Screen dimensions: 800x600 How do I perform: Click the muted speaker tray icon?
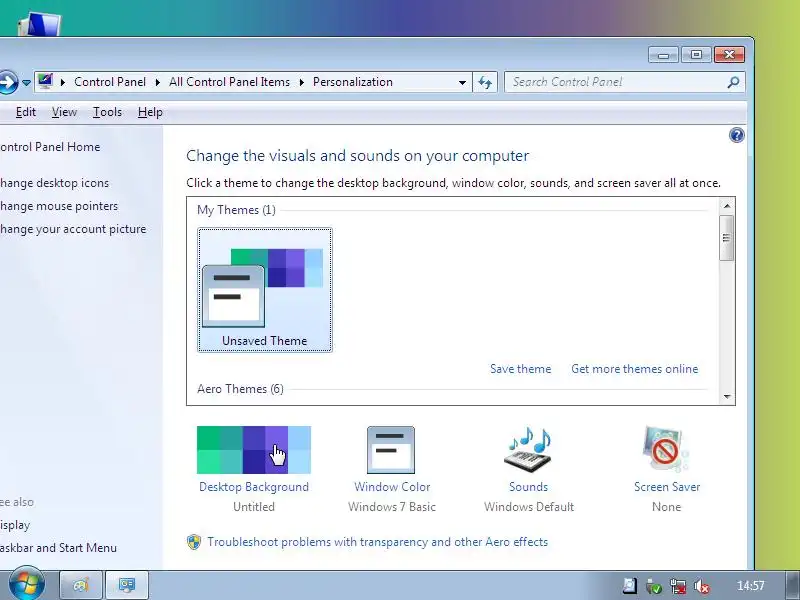coord(702,586)
